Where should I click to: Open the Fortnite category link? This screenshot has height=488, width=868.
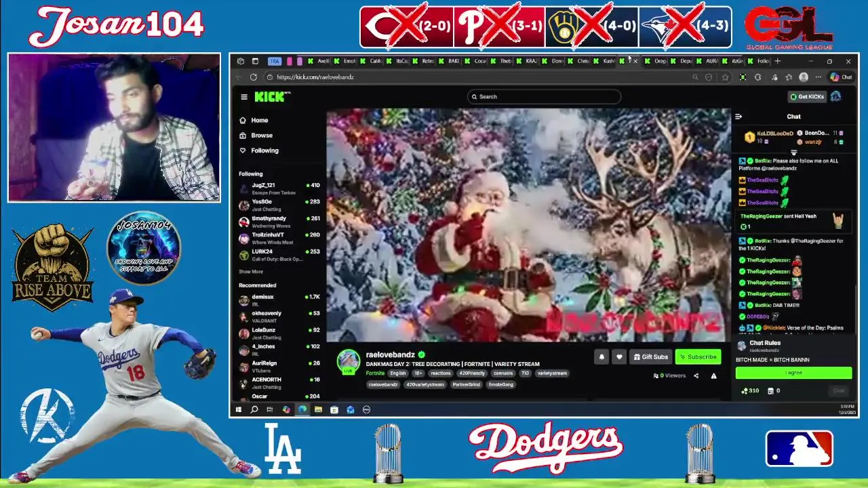[x=375, y=373]
